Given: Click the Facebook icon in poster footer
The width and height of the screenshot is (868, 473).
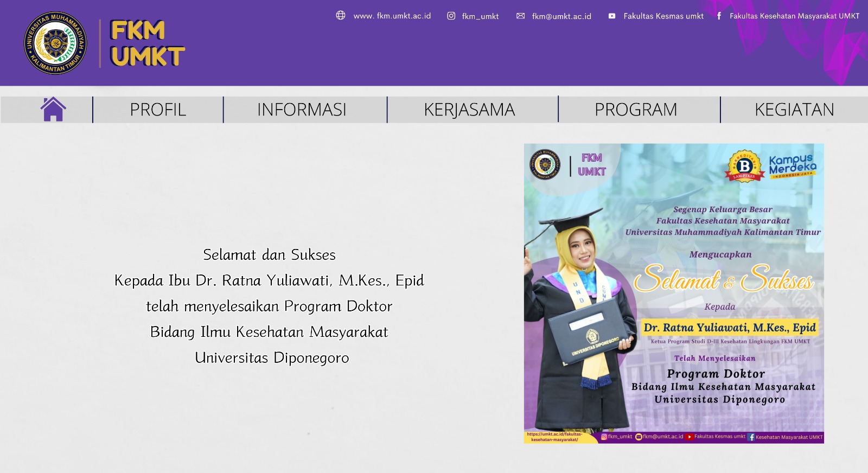Looking at the screenshot, I should [x=751, y=437].
